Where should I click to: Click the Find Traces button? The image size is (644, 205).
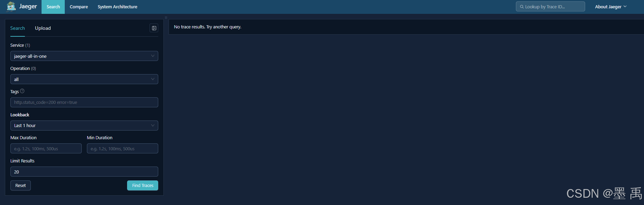(x=143, y=186)
